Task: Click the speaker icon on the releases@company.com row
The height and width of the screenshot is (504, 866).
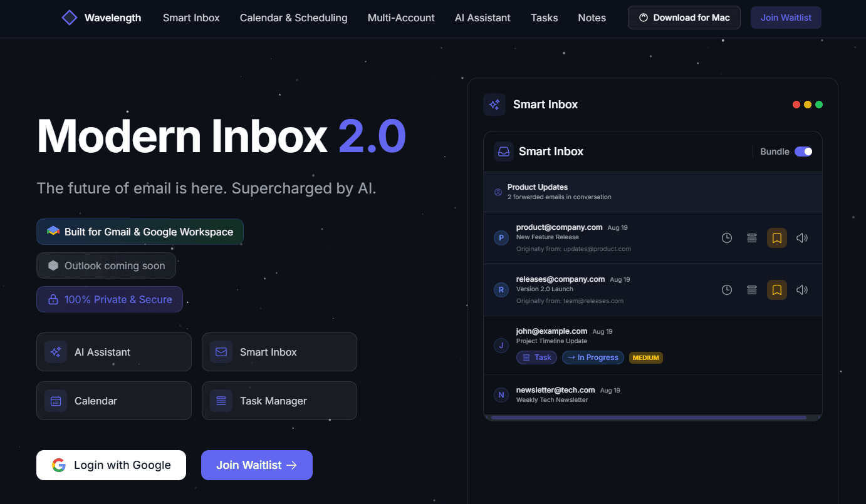Action: click(x=802, y=290)
